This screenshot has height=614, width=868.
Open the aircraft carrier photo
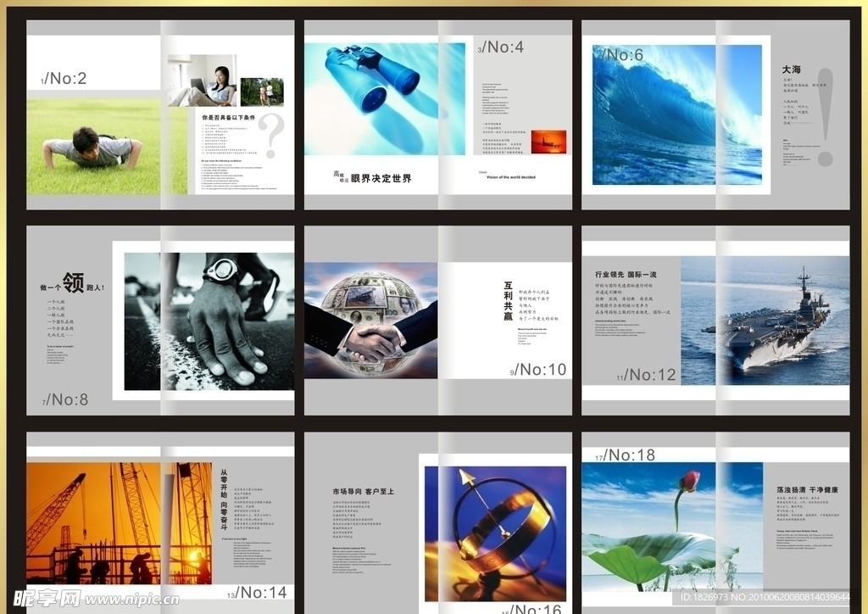coord(765,321)
